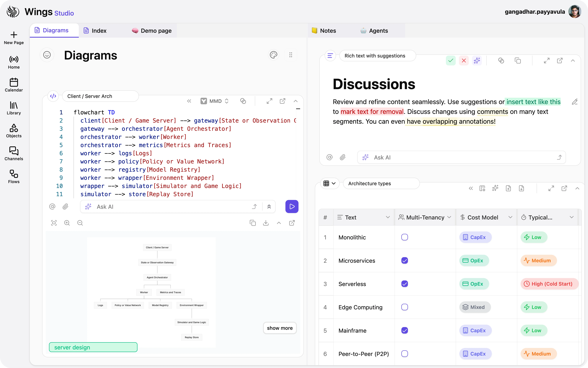Click the New Page plus icon

click(x=14, y=35)
